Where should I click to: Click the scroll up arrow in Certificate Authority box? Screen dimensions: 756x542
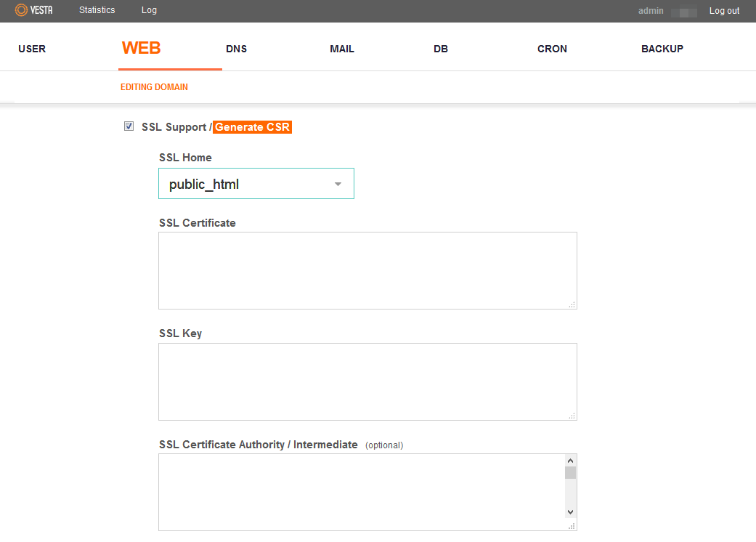click(x=570, y=461)
